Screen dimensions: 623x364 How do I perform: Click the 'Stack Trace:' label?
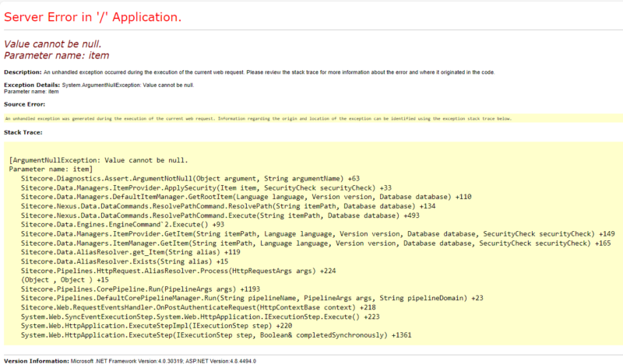23,132
